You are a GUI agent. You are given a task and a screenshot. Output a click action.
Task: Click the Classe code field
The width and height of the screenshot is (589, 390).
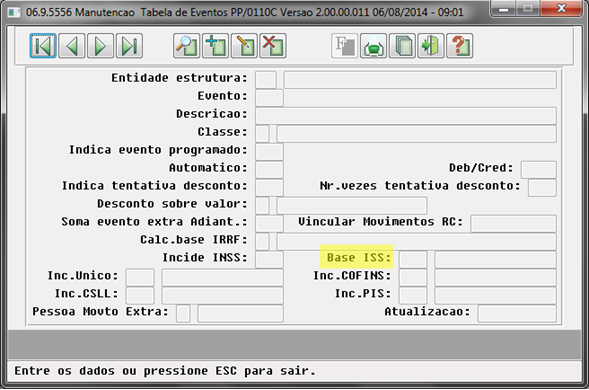(262, 134)
